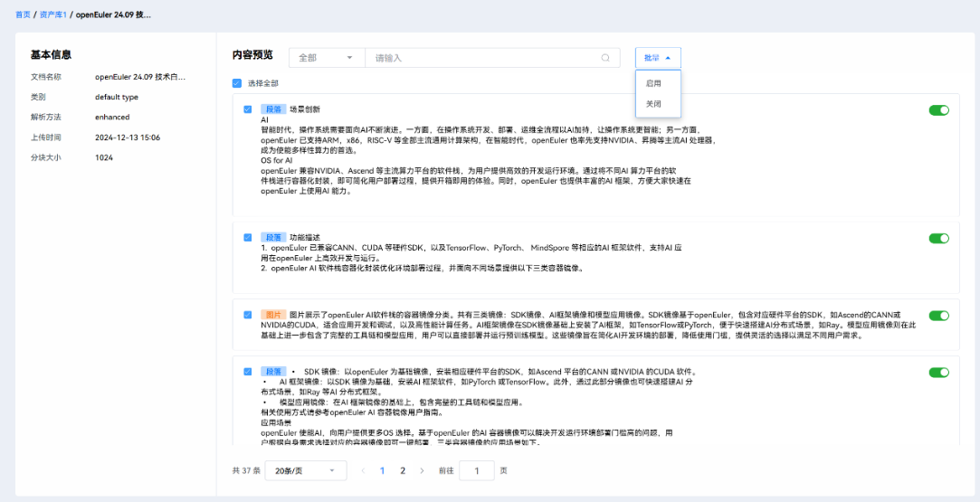Image resolution: width=980 pixels, height=502 pixels.
Task: Go to previous page arrow
Action: (363, 470)
